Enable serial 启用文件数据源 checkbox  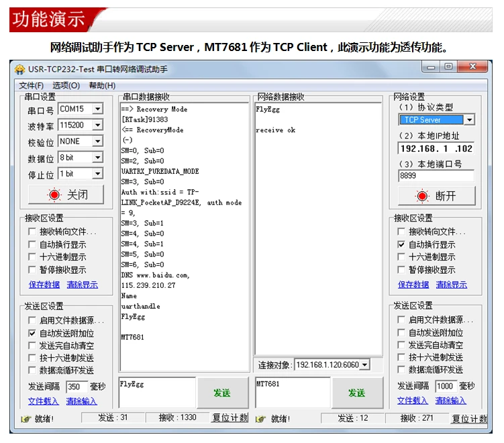(32, 320)
